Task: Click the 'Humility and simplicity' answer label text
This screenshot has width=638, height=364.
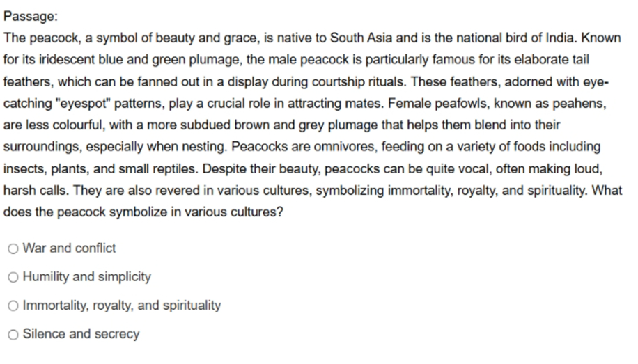Action: point(86,276)
